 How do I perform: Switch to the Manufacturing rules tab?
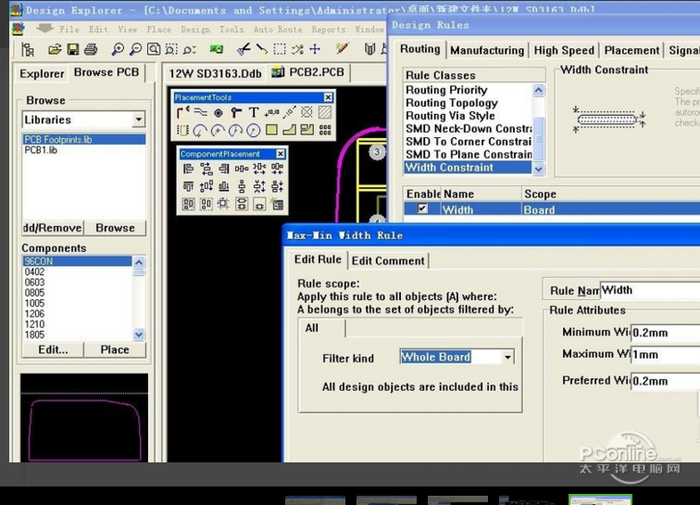tap(486, 50)
